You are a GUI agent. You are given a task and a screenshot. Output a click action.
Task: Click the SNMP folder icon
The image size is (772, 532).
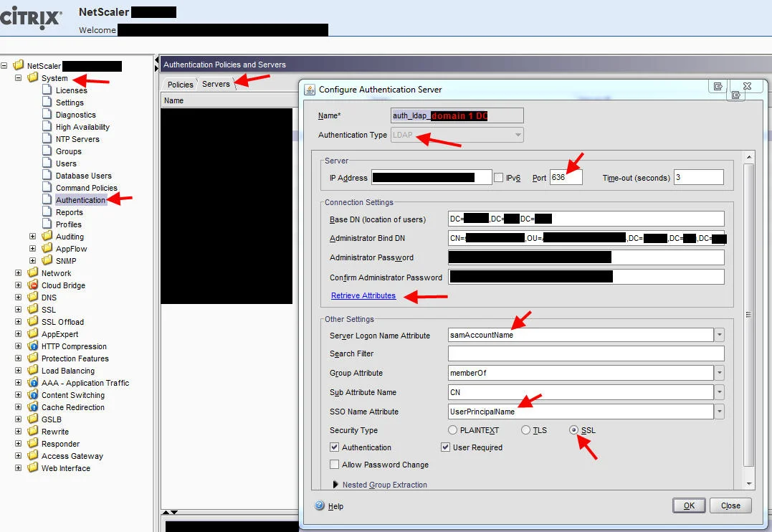tap(47, 260)
